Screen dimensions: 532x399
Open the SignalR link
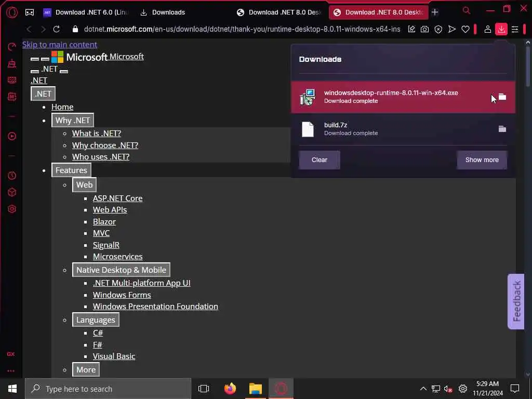106,245
